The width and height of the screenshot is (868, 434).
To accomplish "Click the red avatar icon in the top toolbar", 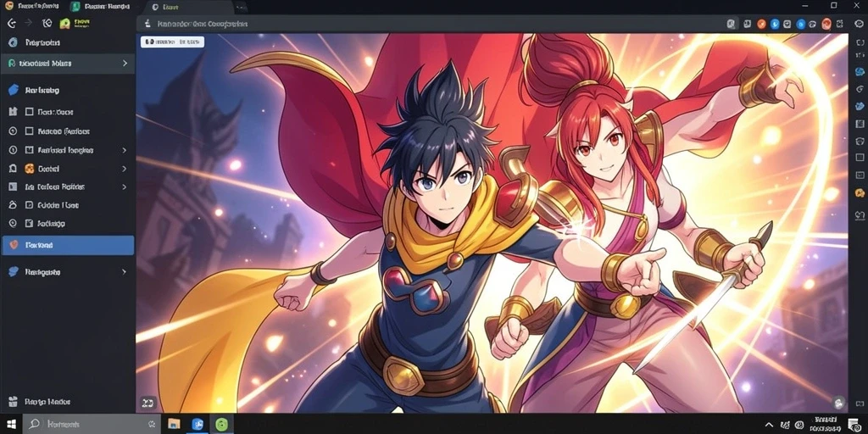I will click(x=826, y=23).
